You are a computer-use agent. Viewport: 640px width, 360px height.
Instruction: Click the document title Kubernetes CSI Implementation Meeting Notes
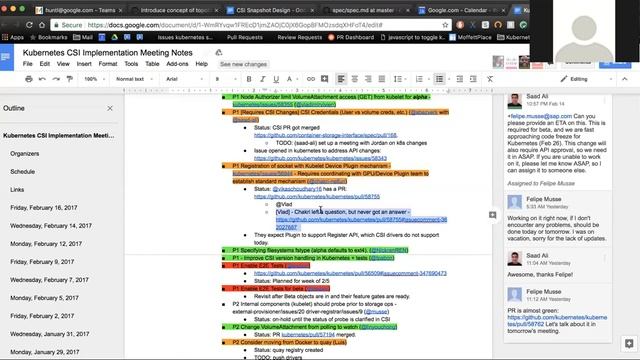[x=107, y=53]
